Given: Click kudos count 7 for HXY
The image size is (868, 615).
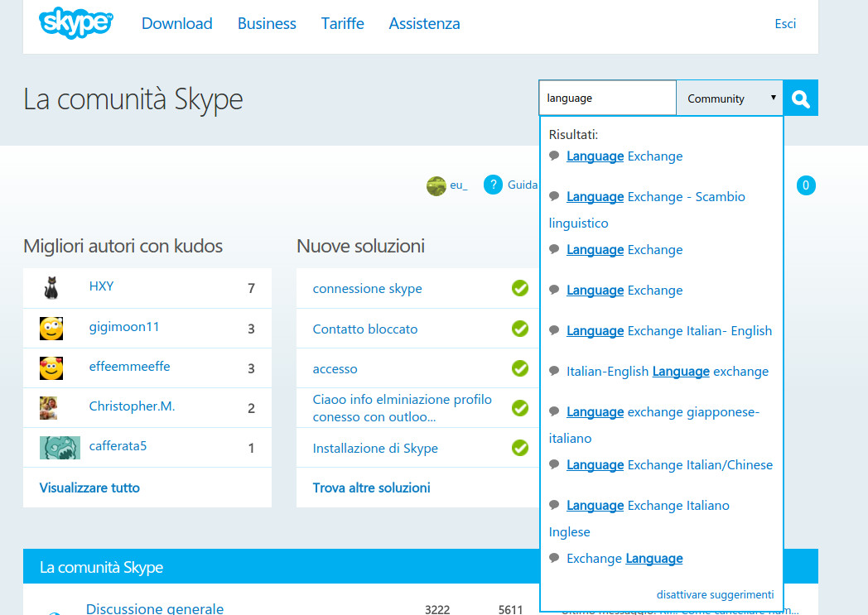Looking at the screenshot, I should tap(251, 288).
